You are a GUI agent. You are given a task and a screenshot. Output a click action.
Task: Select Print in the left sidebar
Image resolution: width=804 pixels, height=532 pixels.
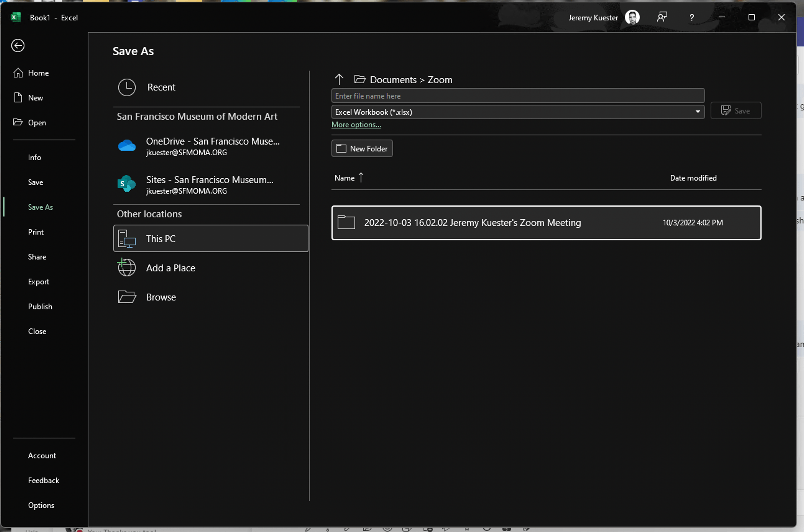click(36, 232)
